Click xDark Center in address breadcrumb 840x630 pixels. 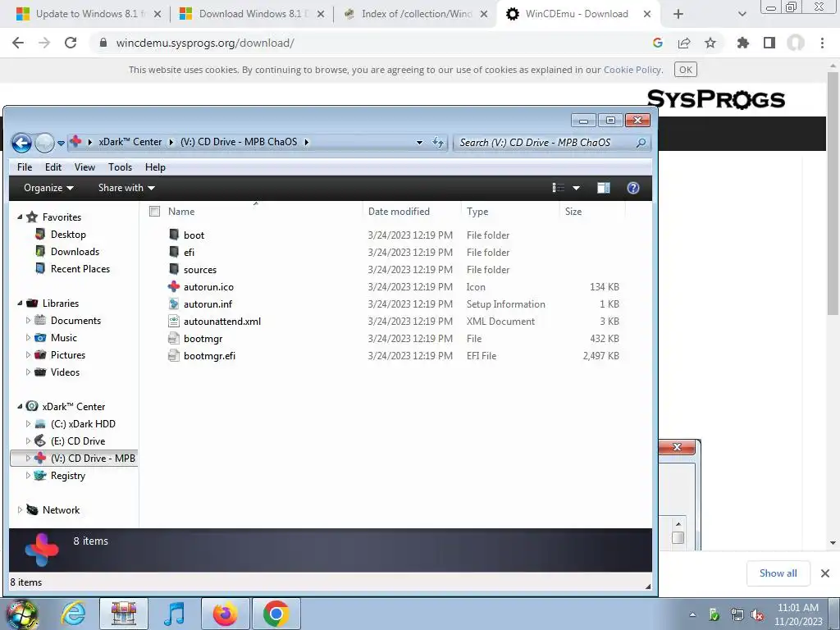pos(130,142)
